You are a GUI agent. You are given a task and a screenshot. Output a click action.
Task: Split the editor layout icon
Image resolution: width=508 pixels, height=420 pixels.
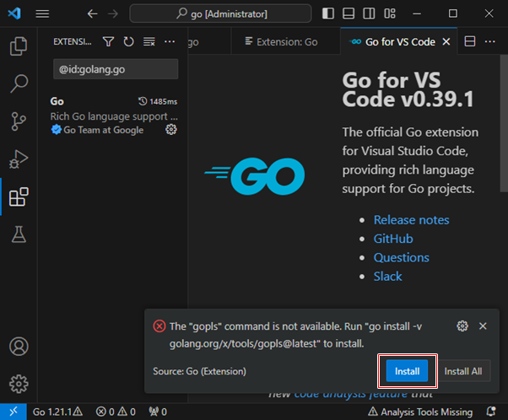[x=470, y=41]
